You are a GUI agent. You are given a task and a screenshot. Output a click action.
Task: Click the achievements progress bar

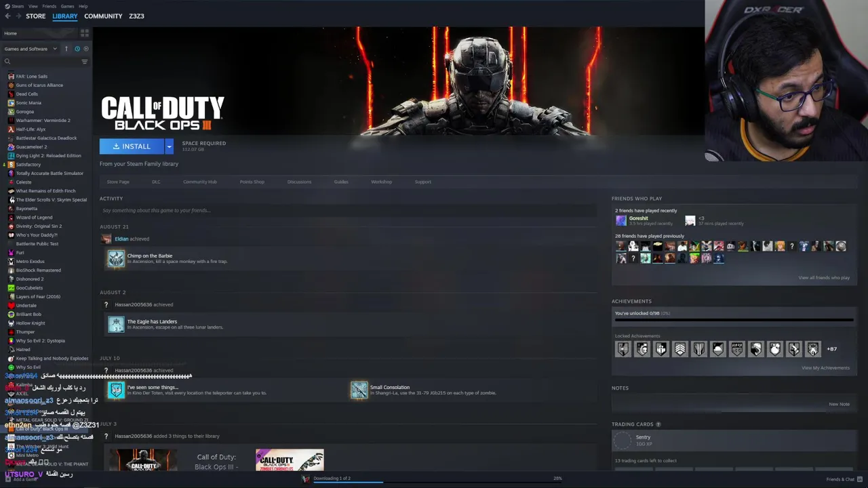pyautogui.click(x=734, y=320)
